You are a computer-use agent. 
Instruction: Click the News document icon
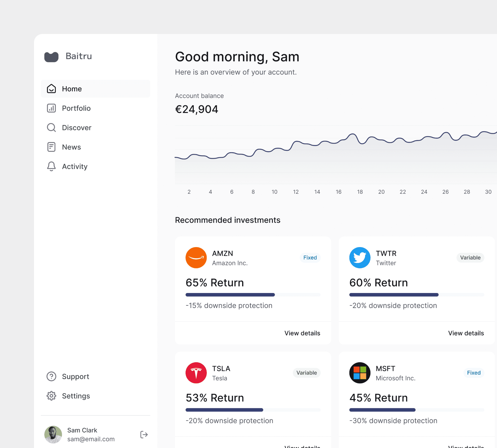[x=51, y=147]
